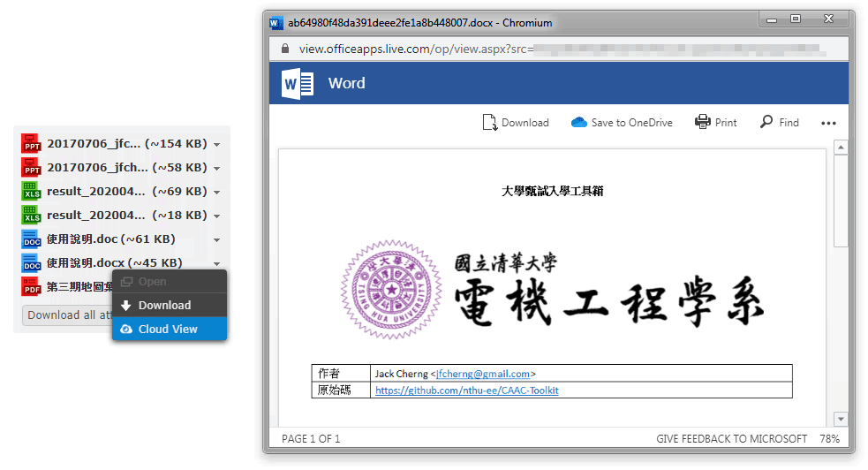Click Save to OneDrive label

click(x=631, y=123)
